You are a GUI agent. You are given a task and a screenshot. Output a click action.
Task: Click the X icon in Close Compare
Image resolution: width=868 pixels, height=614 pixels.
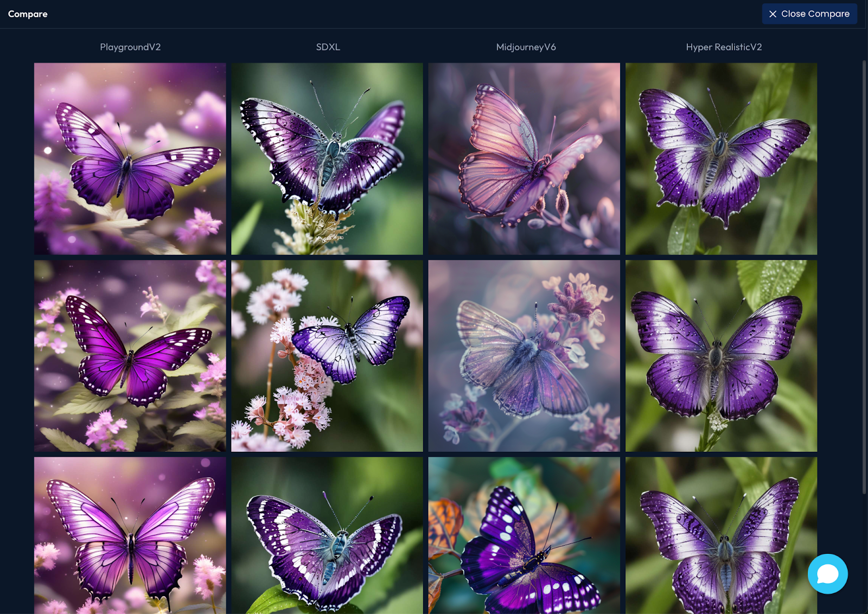click(x=773, y=14)
